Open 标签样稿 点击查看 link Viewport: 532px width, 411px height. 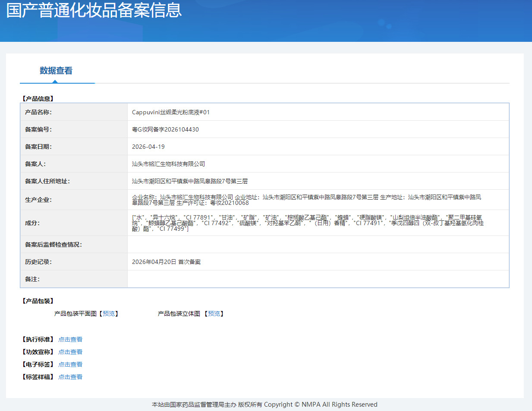[x=70, y=377]
